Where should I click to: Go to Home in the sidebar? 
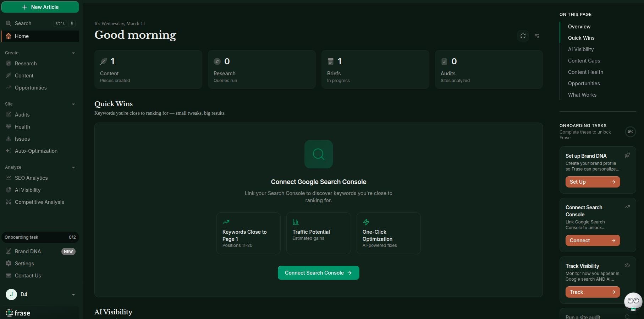[40, 36]
